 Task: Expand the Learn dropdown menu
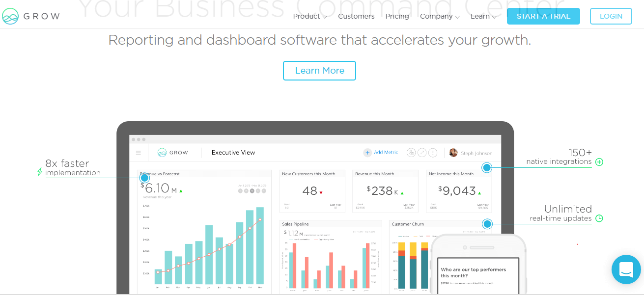pos(483,16)
